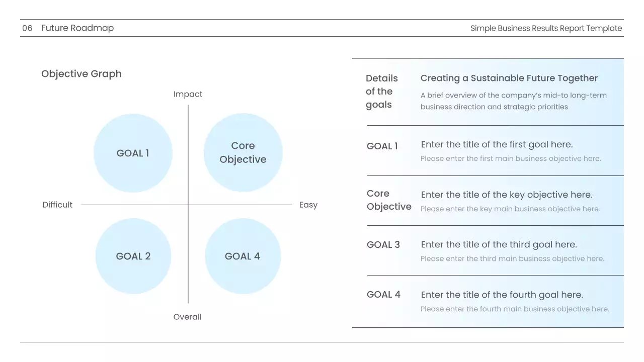Click the Impact axis label
644x362 pixels.
pyautogui.click(x=188, y=94)
